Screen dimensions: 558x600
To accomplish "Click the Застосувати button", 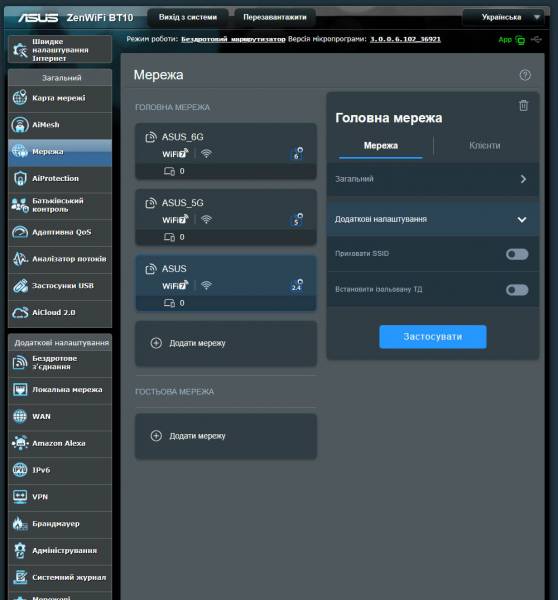I will click(433, 337).
